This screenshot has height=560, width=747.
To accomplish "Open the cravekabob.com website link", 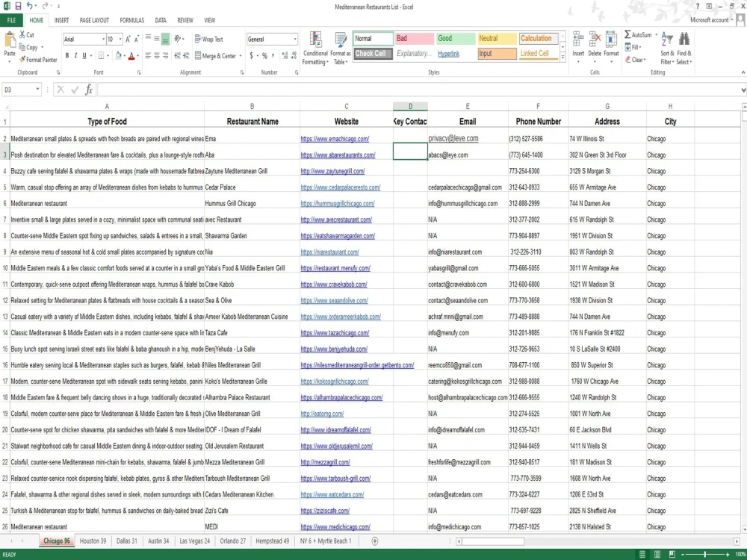I will (x=334, y=284).
